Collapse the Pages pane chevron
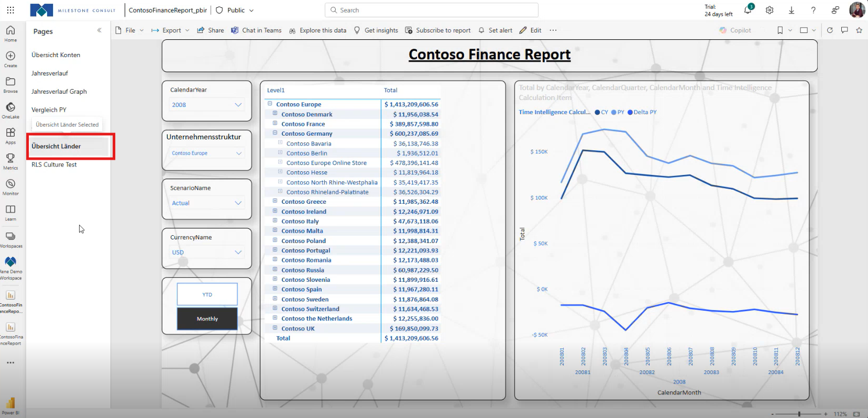Image resolution: width=868 pixels, height=418 pixels. 99,30
